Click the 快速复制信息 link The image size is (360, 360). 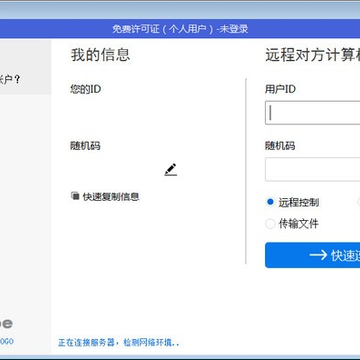111,197
